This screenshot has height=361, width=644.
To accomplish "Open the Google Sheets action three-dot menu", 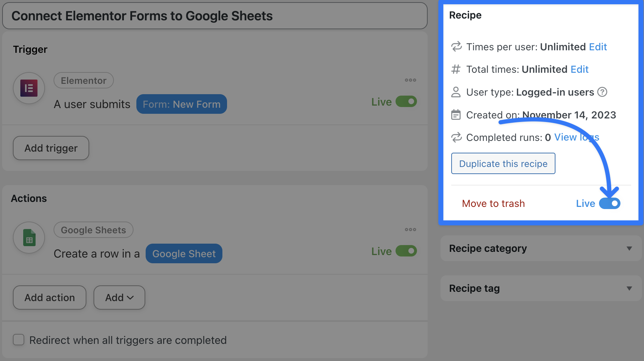I will [x=411, y=229].
